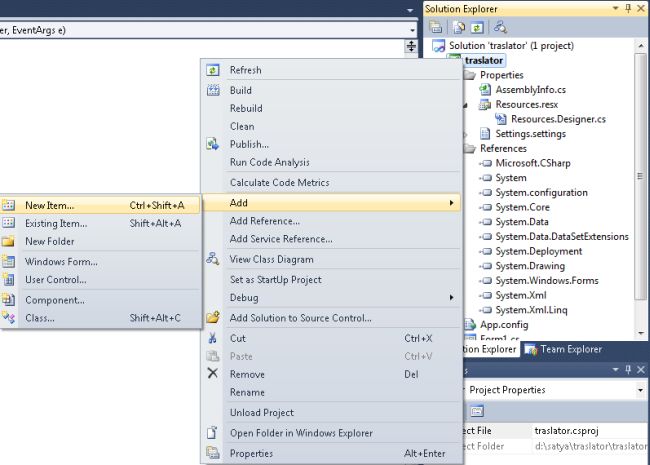
Task: Click the Refresh toolbar icon in Solution Explorer
Action: (477, 27)
